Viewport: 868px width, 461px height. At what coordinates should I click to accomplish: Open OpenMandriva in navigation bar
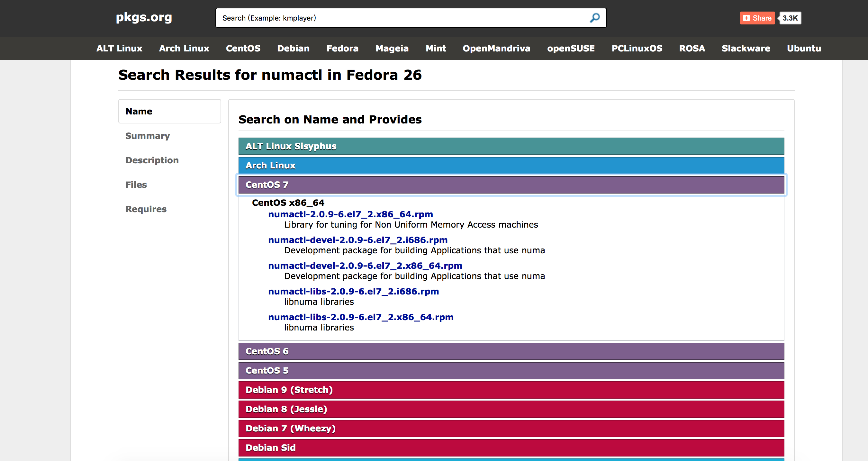click(496, 48)
